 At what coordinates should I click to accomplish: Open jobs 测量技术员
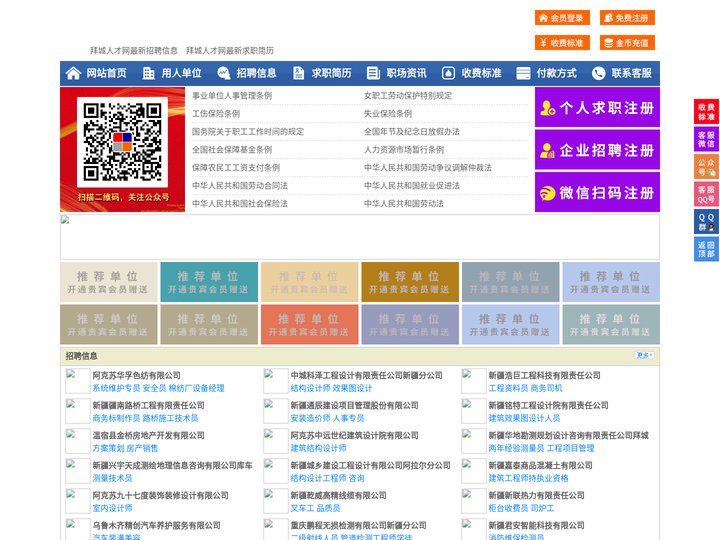(112, 478)
